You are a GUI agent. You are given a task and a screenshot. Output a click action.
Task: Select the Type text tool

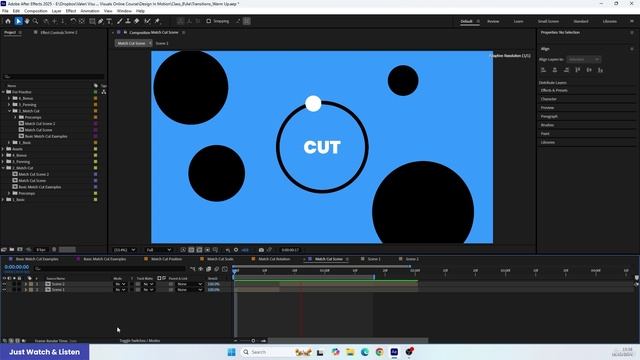109,21
